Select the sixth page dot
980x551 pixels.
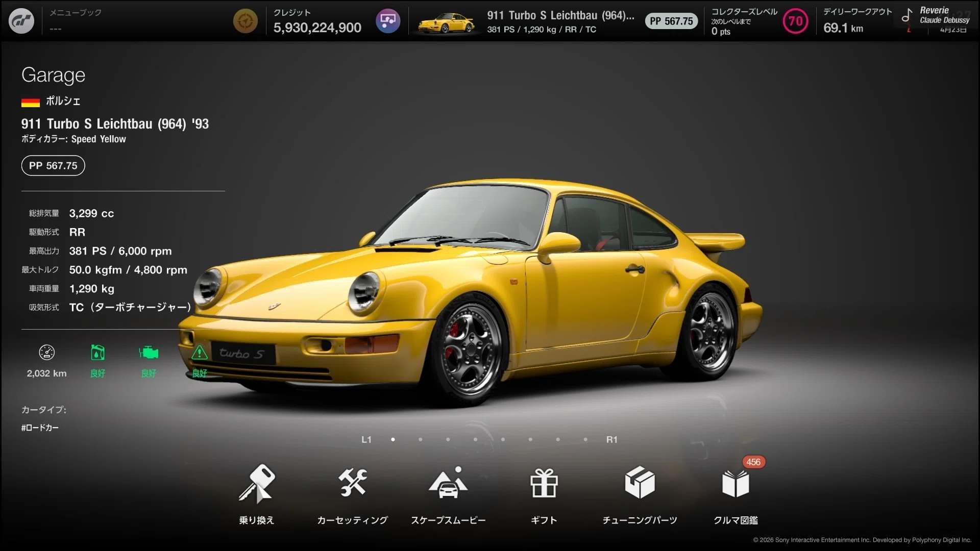tap(531, 439)
